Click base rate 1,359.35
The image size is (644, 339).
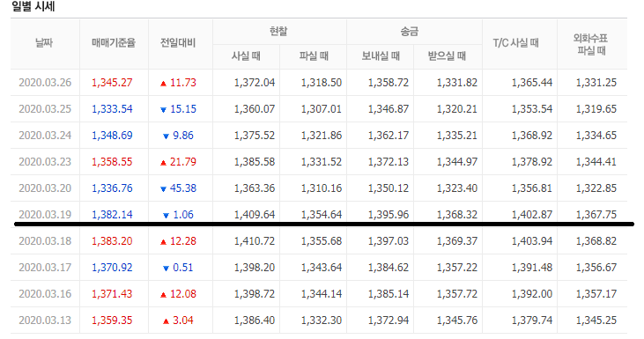tap(112, 321)
